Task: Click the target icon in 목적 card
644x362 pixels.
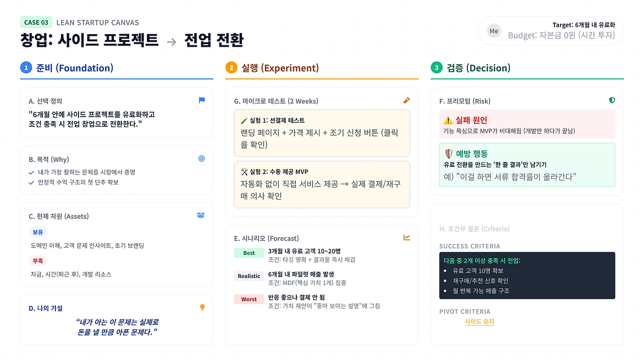Action: [202, 158]
